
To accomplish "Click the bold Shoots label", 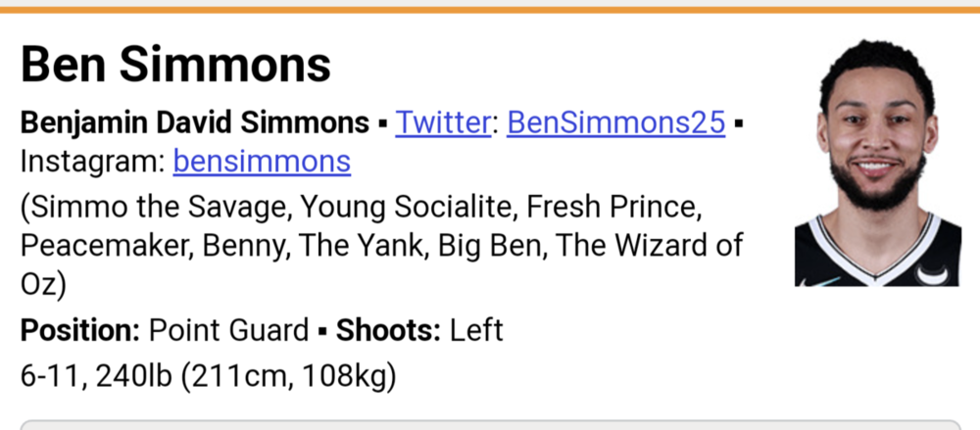I will 389,330.
